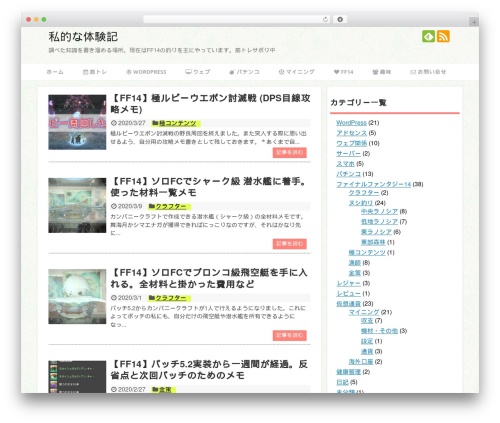The width and height of the screenshot is (500, 423).
Task: Click the airship article thumbnail
Action: (x=77, y=297)
